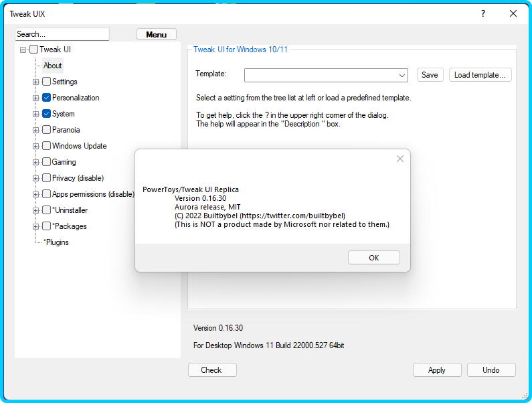Viewport: 532px width, 403px height.
Task: Expand the Paranoia node
Action: (35, 130)
